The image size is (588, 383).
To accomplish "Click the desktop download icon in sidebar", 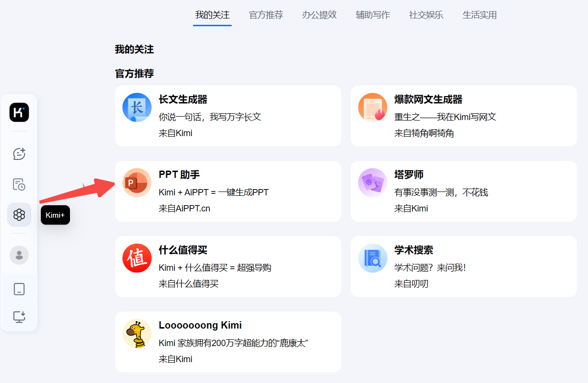I will [x=19, y=317].
